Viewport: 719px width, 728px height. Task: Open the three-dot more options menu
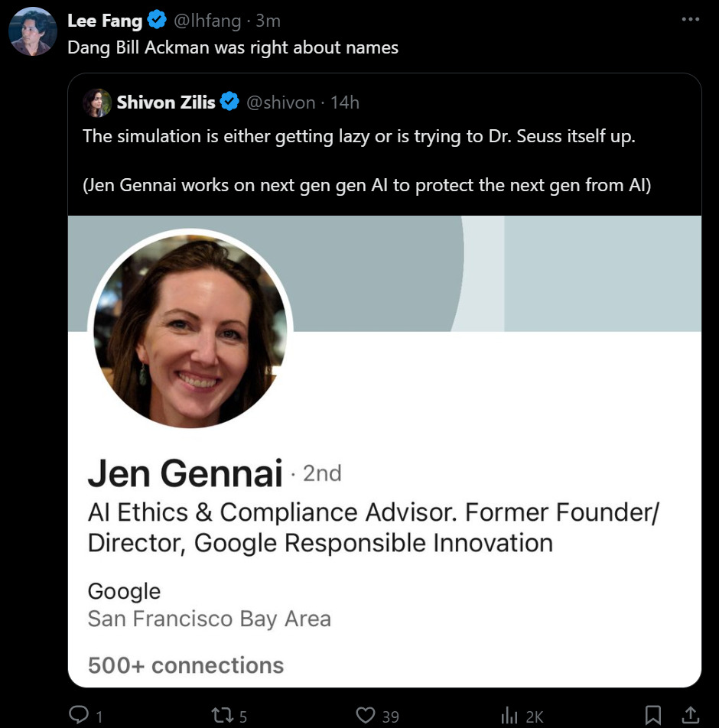(690, 20)
